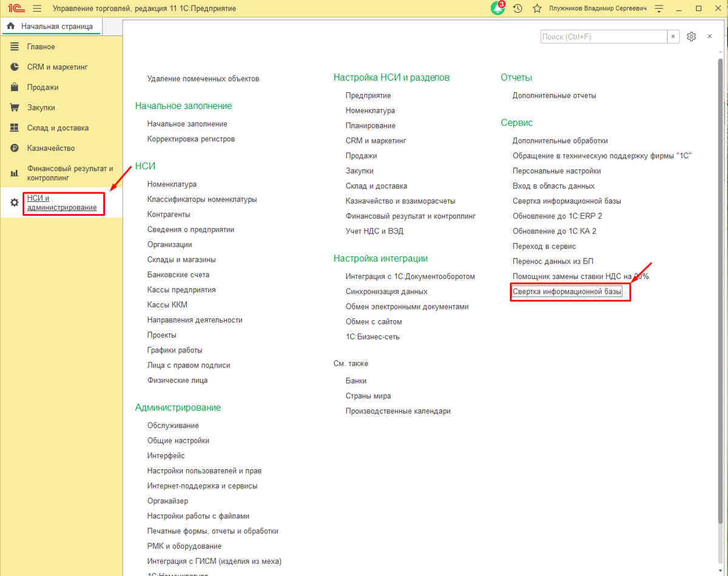728x576 pixels.
Task: Open Учет НДС и ВЭД
Action: [374, 231]
